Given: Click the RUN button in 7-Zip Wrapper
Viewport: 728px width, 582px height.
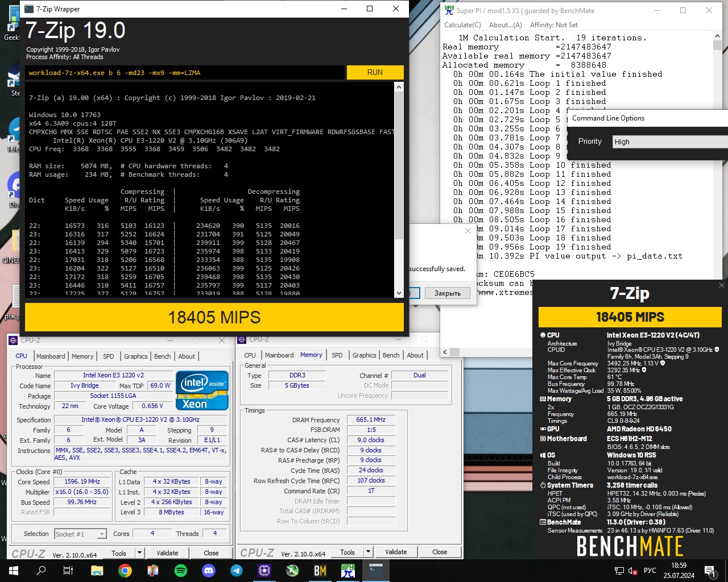Looking at the screenshot, I should point(375,72).
